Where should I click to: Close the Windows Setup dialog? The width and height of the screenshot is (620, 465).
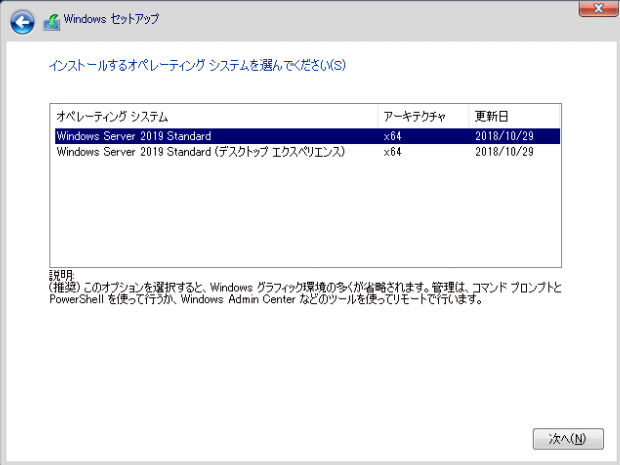(x=598, y=8)
